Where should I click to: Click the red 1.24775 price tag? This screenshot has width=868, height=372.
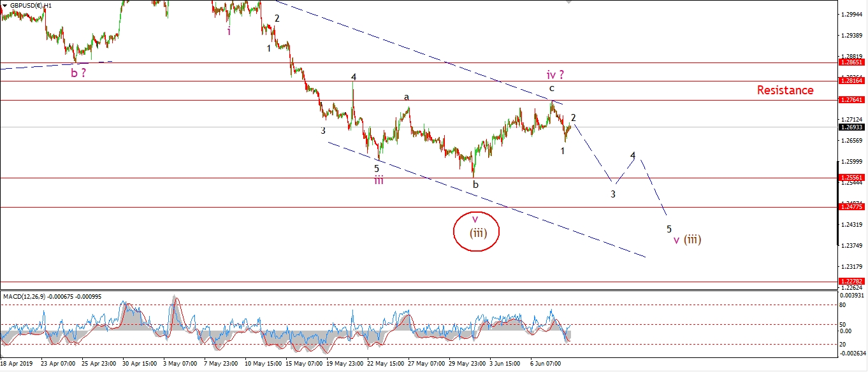pyautogui.click(x=852, y=207)
